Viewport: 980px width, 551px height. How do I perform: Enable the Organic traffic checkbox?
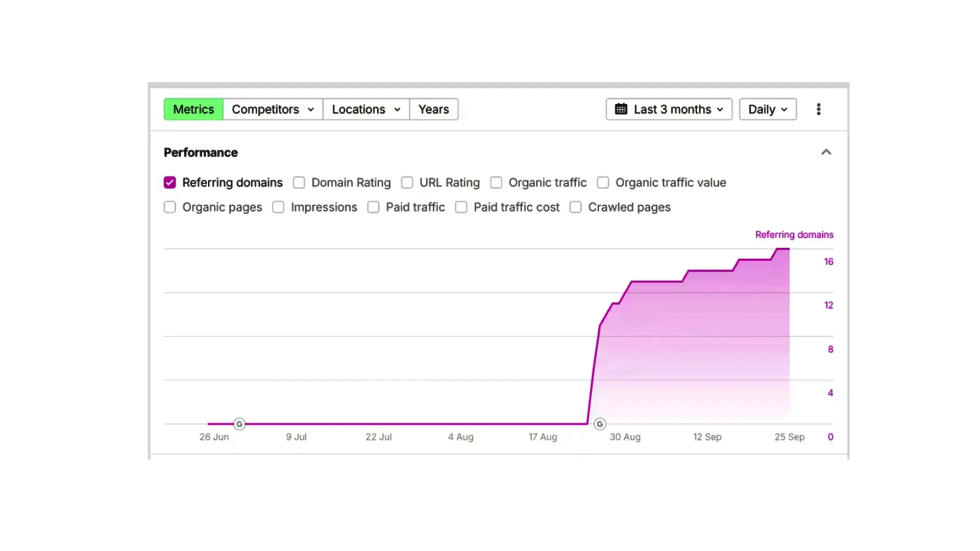tap(496, 183)
